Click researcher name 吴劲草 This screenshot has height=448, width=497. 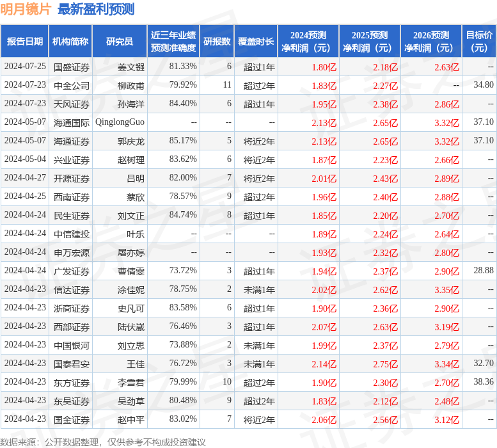click(x=131, y=401)
